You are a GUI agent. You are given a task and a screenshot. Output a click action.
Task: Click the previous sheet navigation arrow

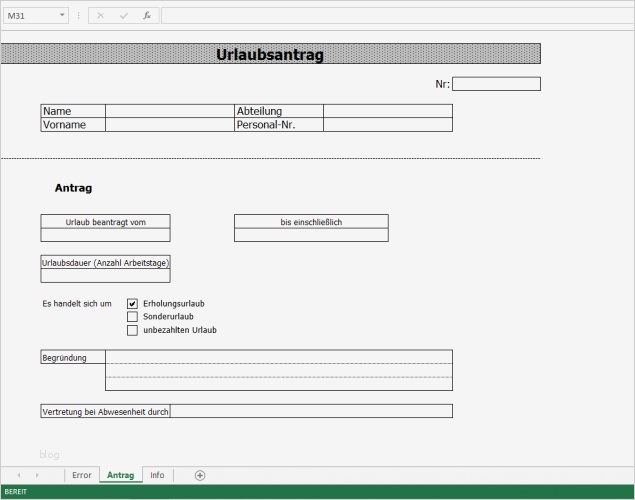tap(19, 475)
